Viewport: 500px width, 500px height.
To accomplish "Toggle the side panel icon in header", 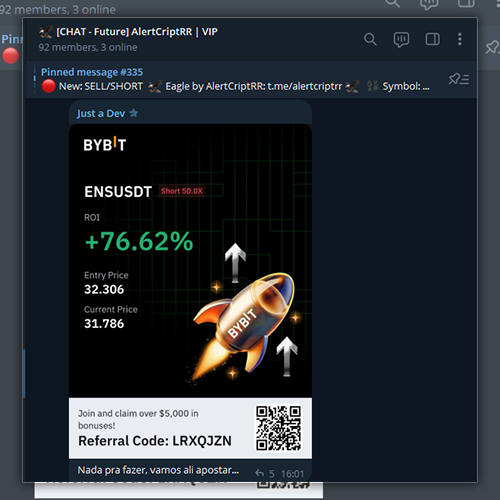I will 432,39.
